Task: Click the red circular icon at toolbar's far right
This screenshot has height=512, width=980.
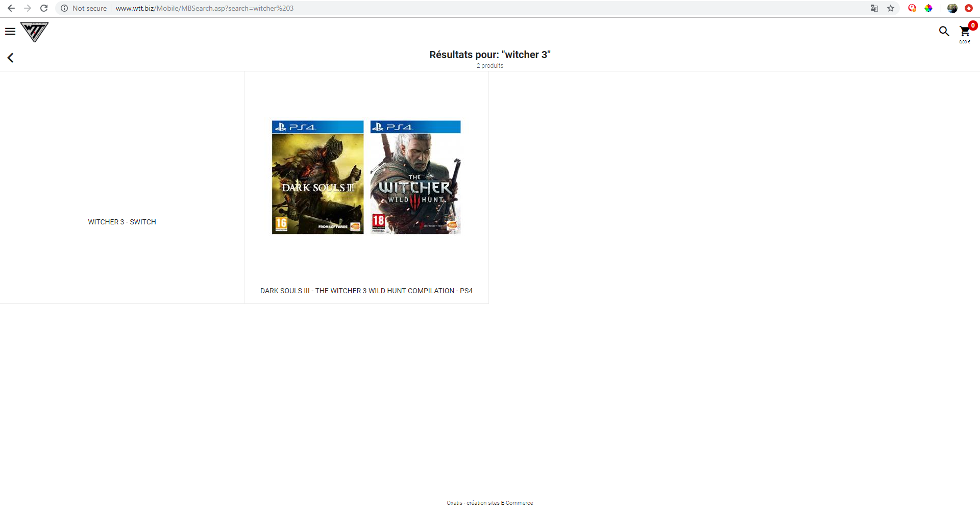Action: click(968, 8)
